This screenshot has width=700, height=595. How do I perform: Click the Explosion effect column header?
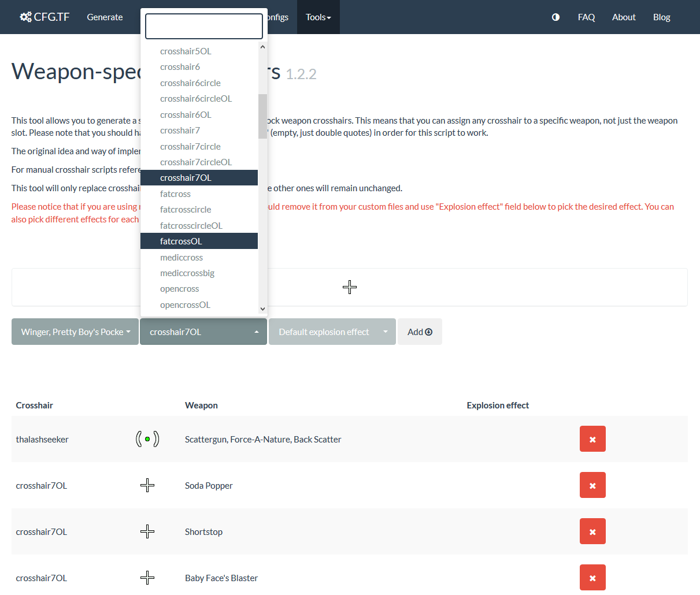tap(498, 405)
